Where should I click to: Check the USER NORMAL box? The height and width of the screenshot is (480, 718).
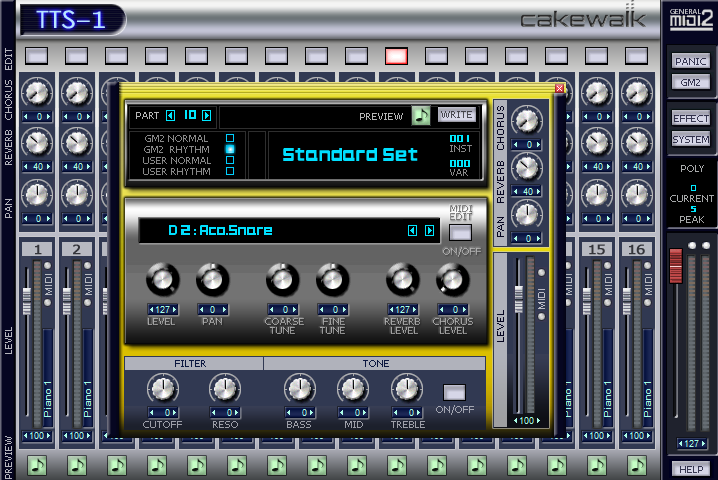coord(230,160)
